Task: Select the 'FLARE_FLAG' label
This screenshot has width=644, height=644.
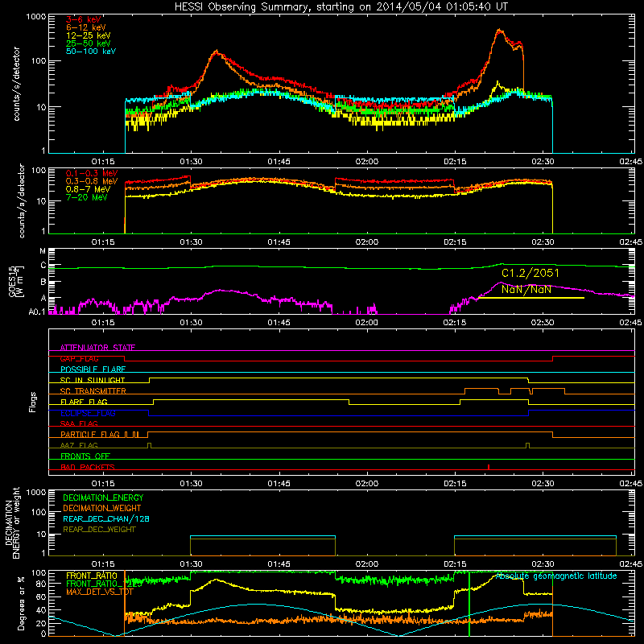Action: pyautogui.click(x=84, y=402)
